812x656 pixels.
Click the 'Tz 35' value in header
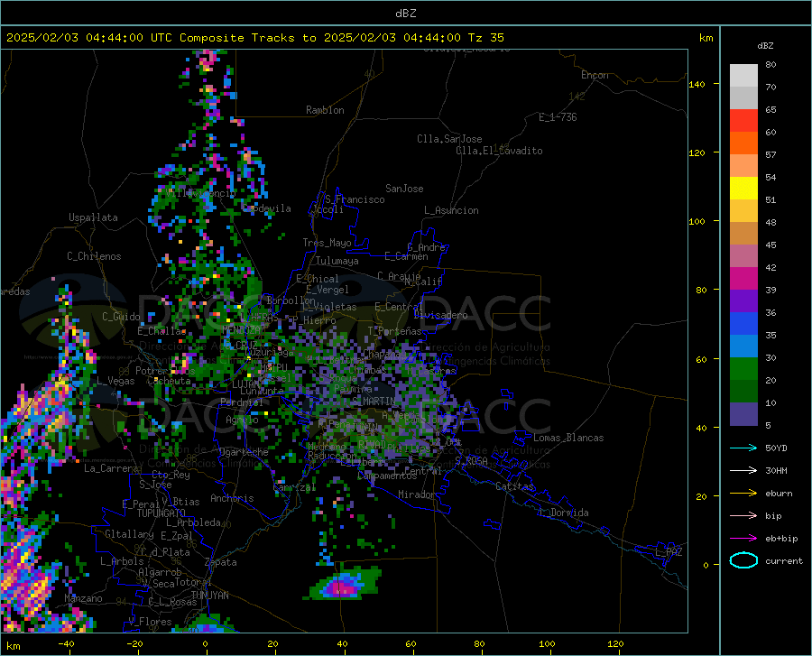(485, 38)
